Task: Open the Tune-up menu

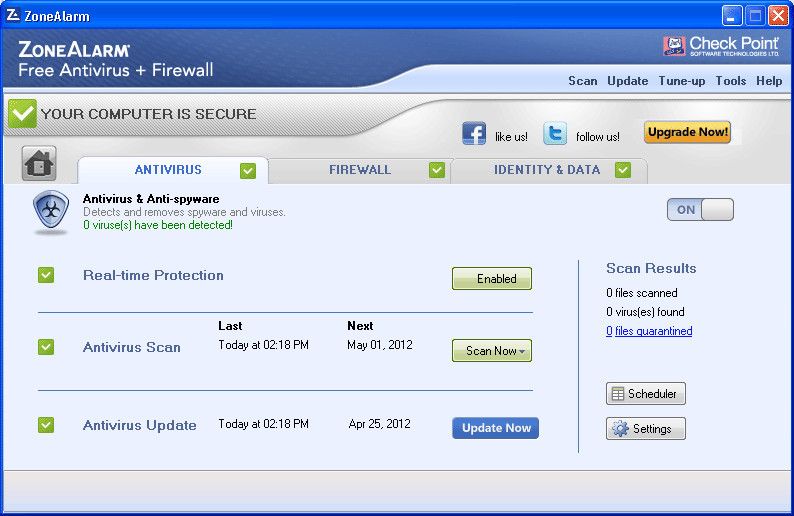Action: point(682,81)
